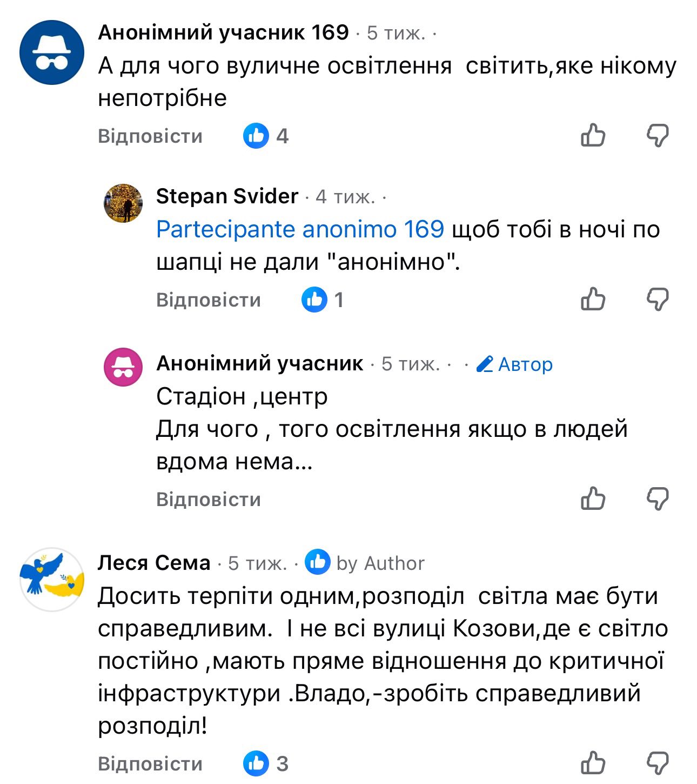
Task: Show reaction count on Stepan Svider's reply
Action: (x=323, y=300)
